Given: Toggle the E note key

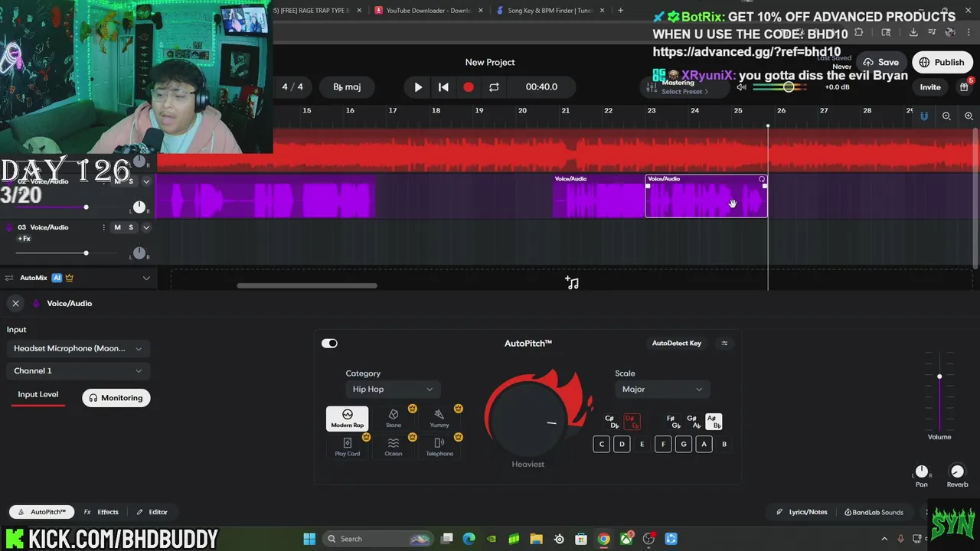Looking at the screenshot, I should (x=642, y=444).
